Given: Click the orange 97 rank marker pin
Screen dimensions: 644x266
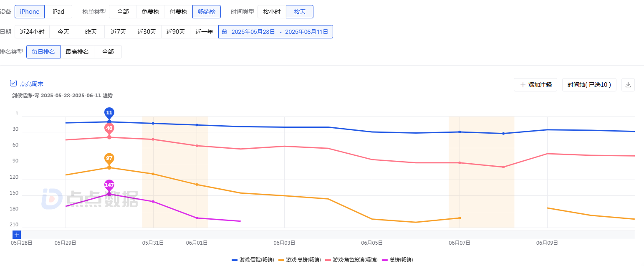Looking at the screenshot, I should coord(109,158).
